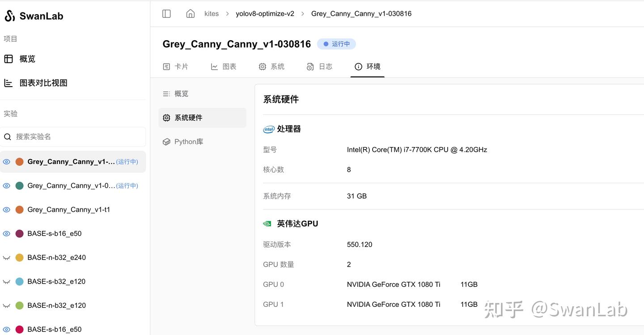This screenshot has width=644, height=335.
Task: Click the NVIDIA GPU logo icon
Action: click(267, 224)
